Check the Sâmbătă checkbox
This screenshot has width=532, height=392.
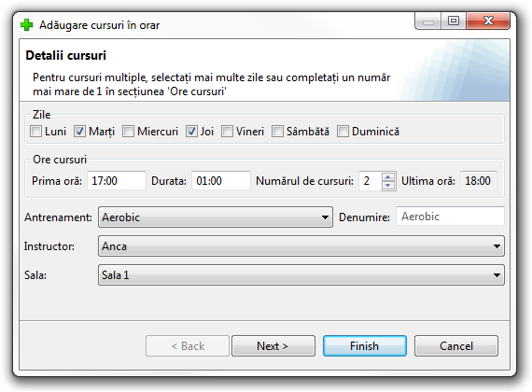(x=277, y=132)
